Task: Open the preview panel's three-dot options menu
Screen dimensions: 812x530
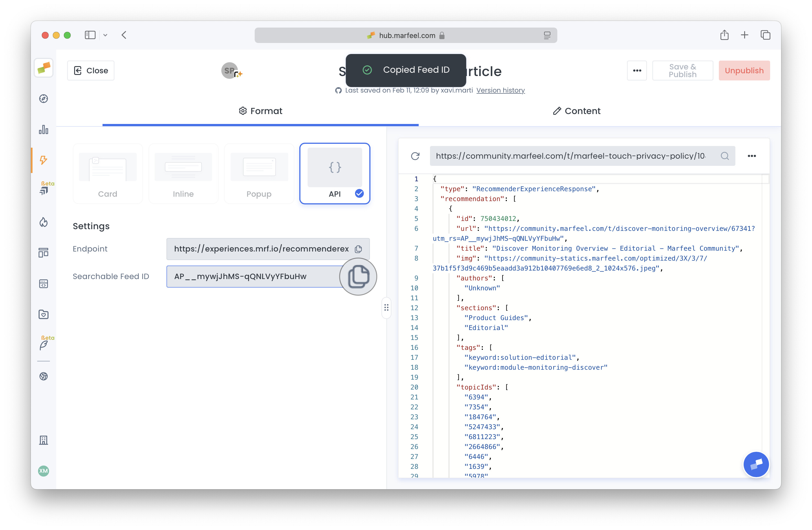Action: (752, 156)
